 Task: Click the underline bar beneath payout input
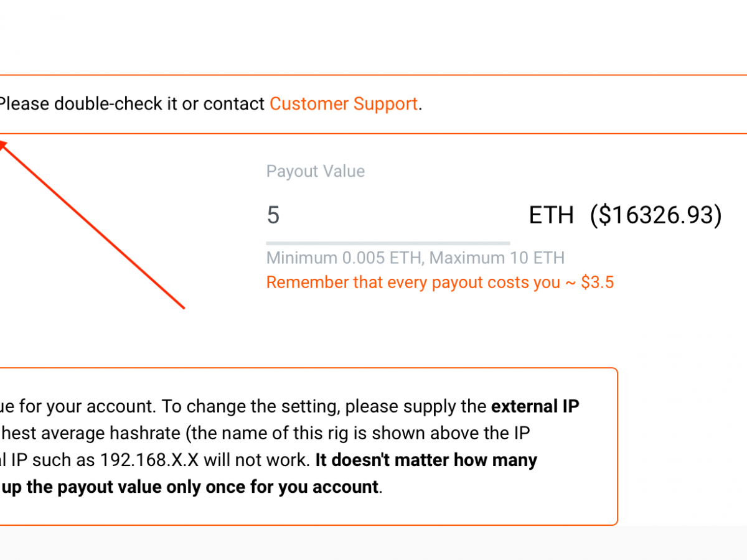click(387, 241)
